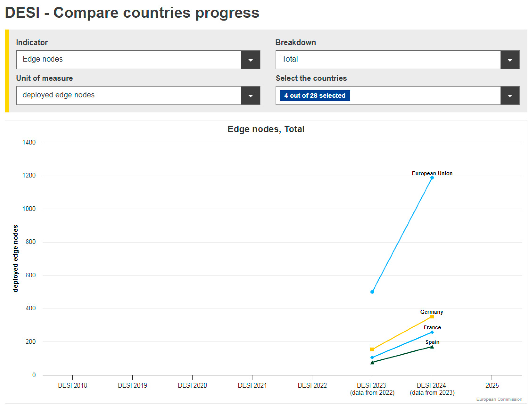The width and height of the screenshot is (532, 408).
Task: Expand the Unit of measure dropdown arrow
Action: 251,96
